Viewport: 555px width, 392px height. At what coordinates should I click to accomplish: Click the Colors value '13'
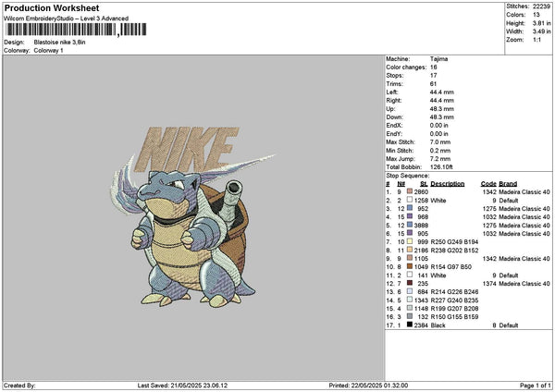536,15
